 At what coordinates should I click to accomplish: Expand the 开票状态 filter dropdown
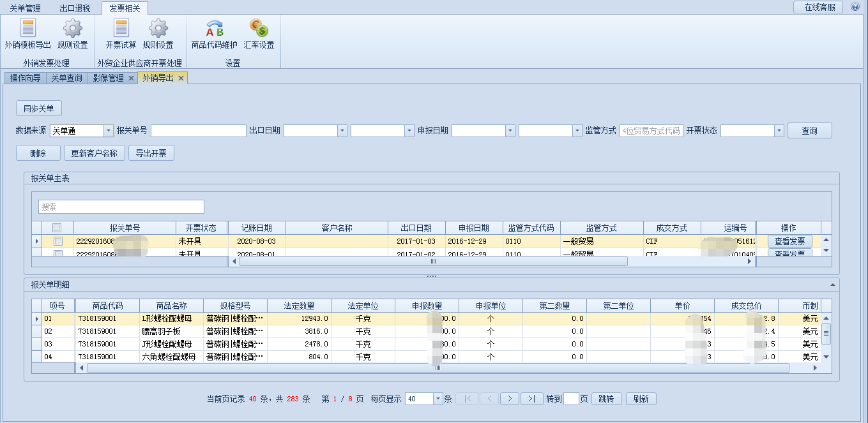pos(779,131)
